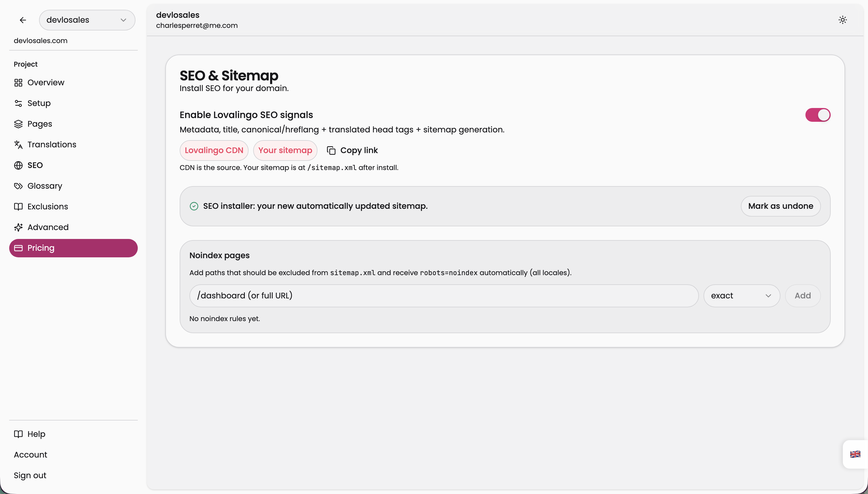Click the SEO globe icon
This screenshot has width=868, height=494.
[x=19, y=165]
